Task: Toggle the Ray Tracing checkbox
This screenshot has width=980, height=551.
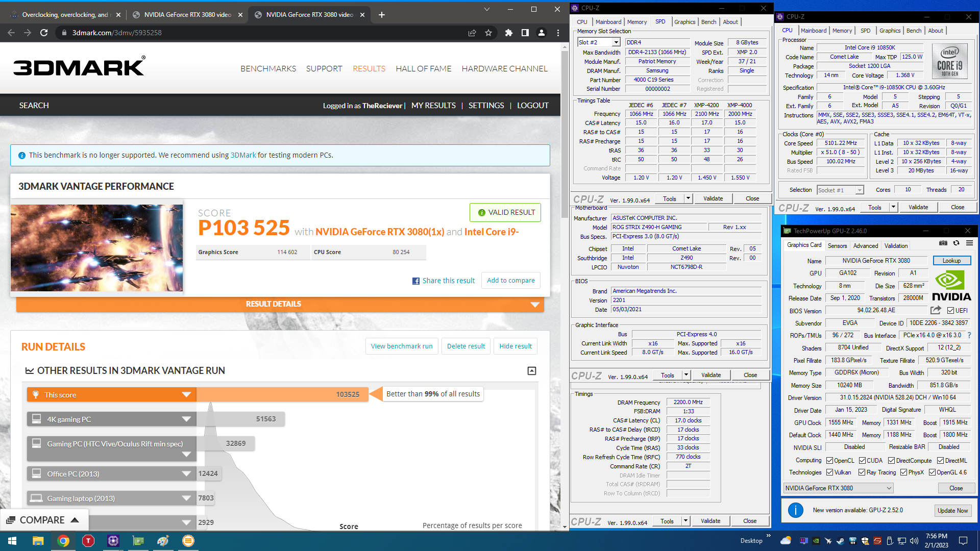Action: tap(862, 472)
